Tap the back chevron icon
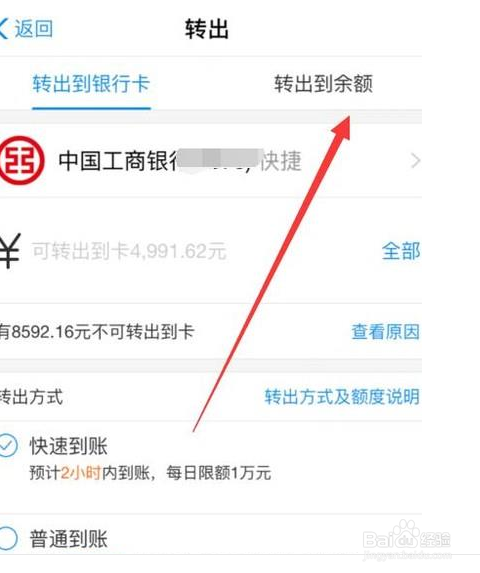The width and height of the screenshot is (480, 573). tap(4, 29)
